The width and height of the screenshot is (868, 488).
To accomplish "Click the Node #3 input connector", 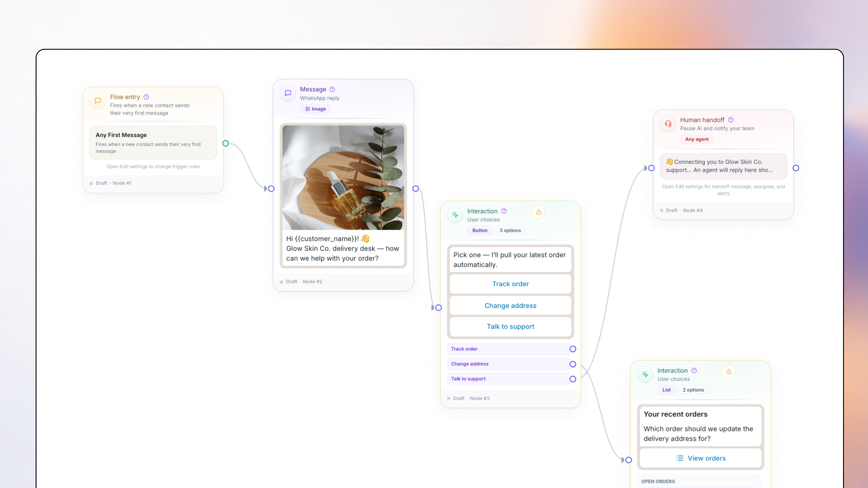I will [438, 308].
